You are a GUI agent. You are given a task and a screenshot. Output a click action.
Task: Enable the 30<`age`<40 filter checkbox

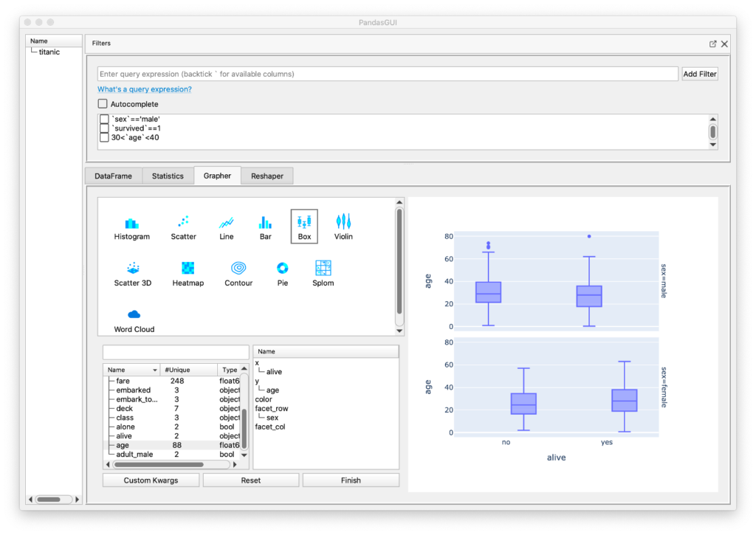(104, 137)
